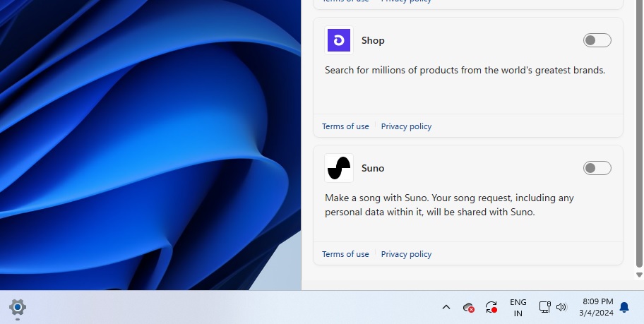Expand hidden tray icons chevron
The height and width of the screenshot is (324, 644).
click(446, 307)
